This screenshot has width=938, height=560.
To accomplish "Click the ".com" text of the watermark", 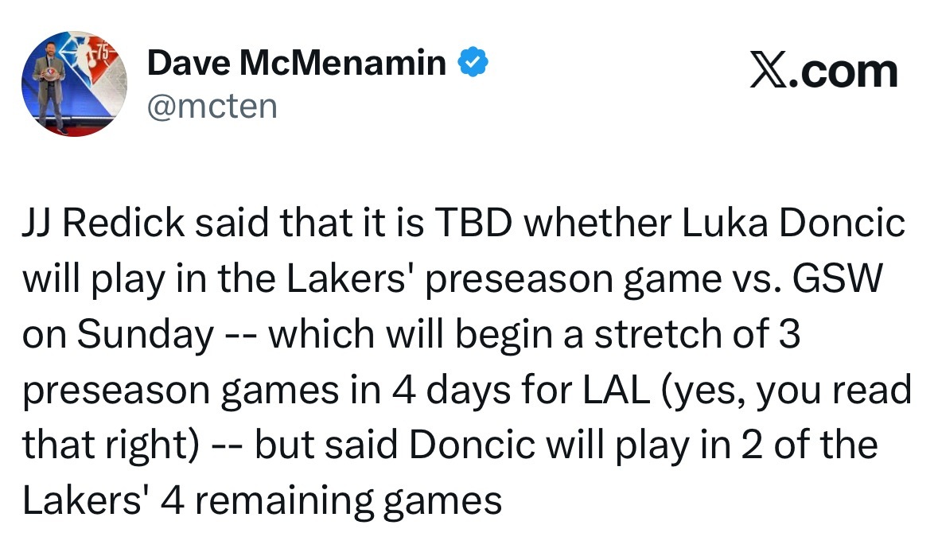I will tap(843, 72).
